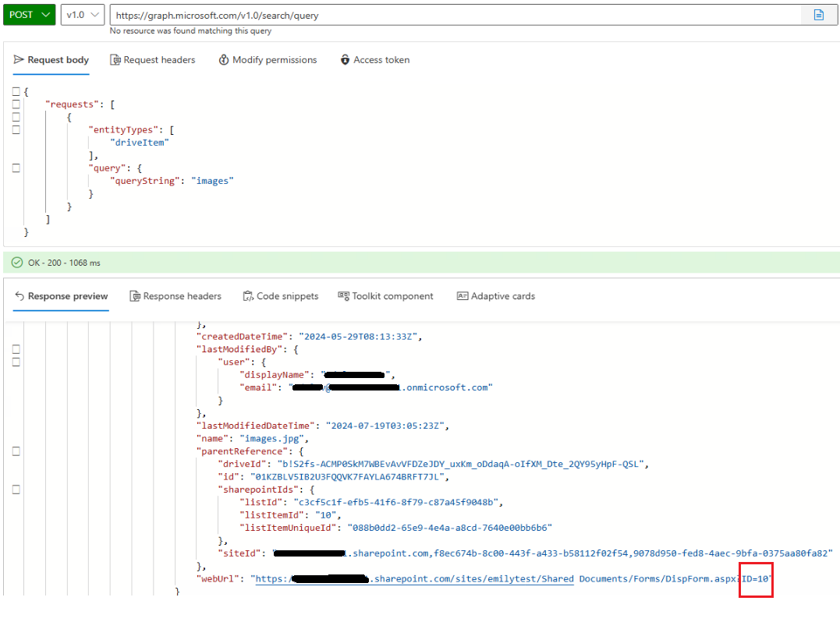Click the Code snippets braces icon
This screenshot has width=840, height=622.
click(x=246, y=295)
